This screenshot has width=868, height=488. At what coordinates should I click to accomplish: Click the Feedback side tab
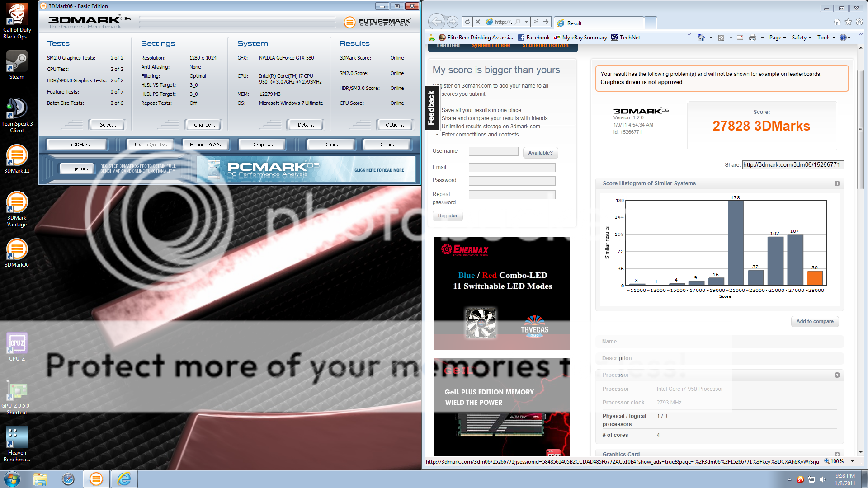coord(431,108)
